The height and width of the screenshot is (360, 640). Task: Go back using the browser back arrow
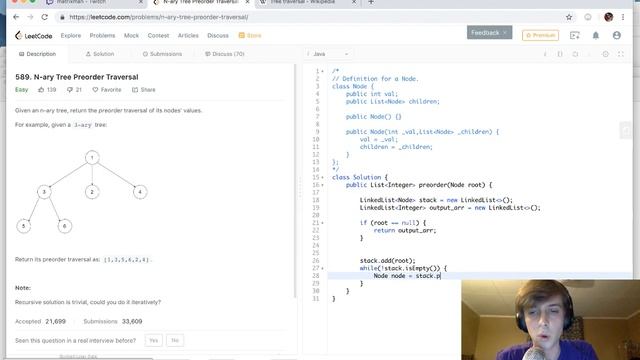pos(16,17)
